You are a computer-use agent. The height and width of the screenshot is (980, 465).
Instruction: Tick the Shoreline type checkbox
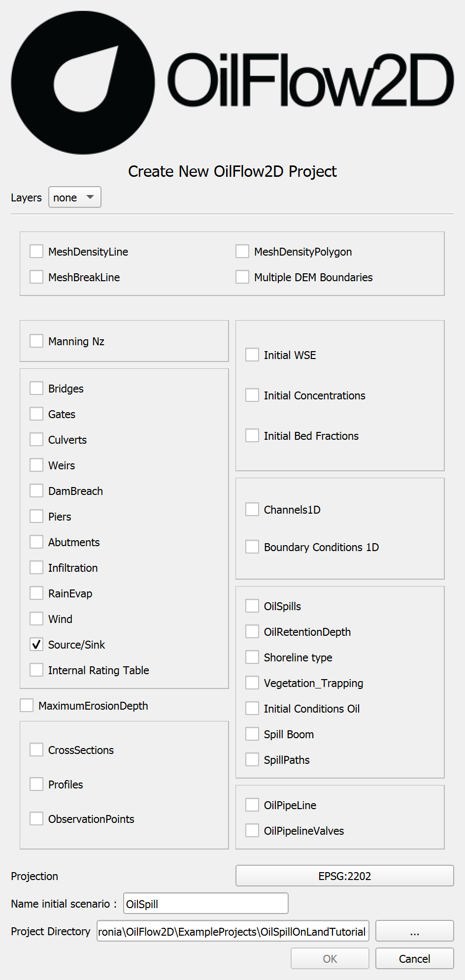point(252,657)
